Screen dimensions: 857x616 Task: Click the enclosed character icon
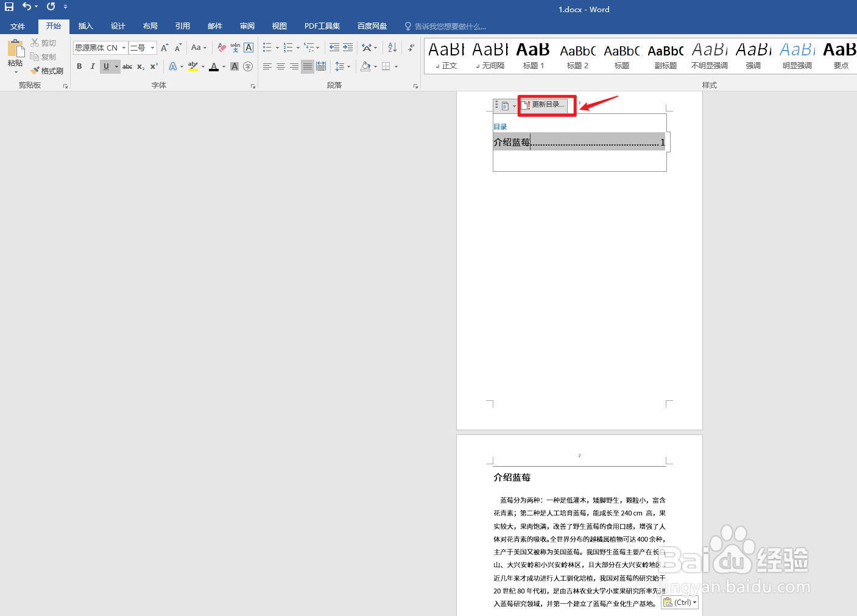click(248, 66)
